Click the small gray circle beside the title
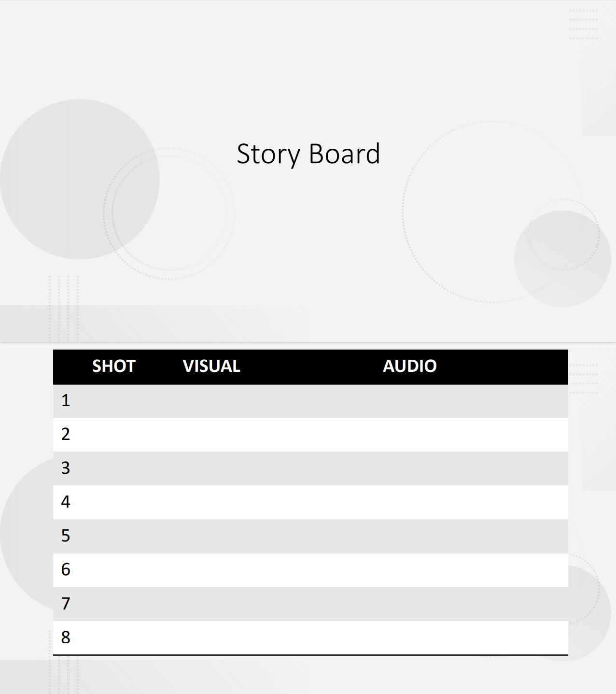 [x=562, y=258]
